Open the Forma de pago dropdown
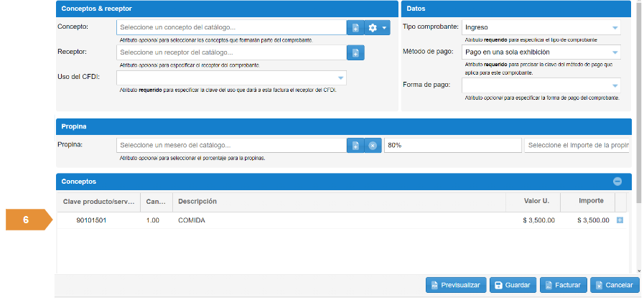 click(x=615, y=85)
